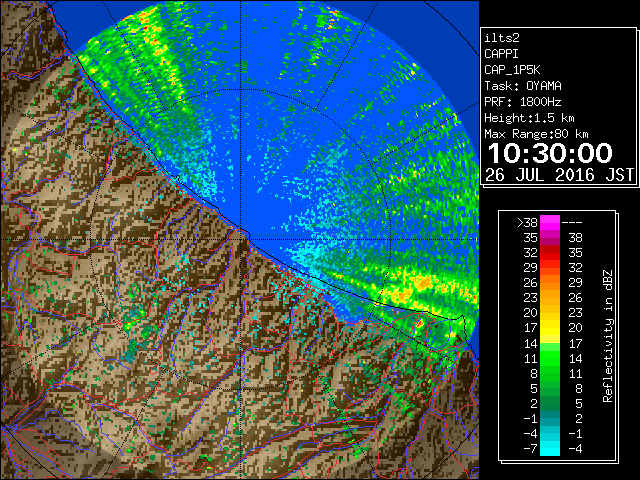Click the 'Task: OYAMA' line
Screen dimensions: 640x480
tap(523, 86)
